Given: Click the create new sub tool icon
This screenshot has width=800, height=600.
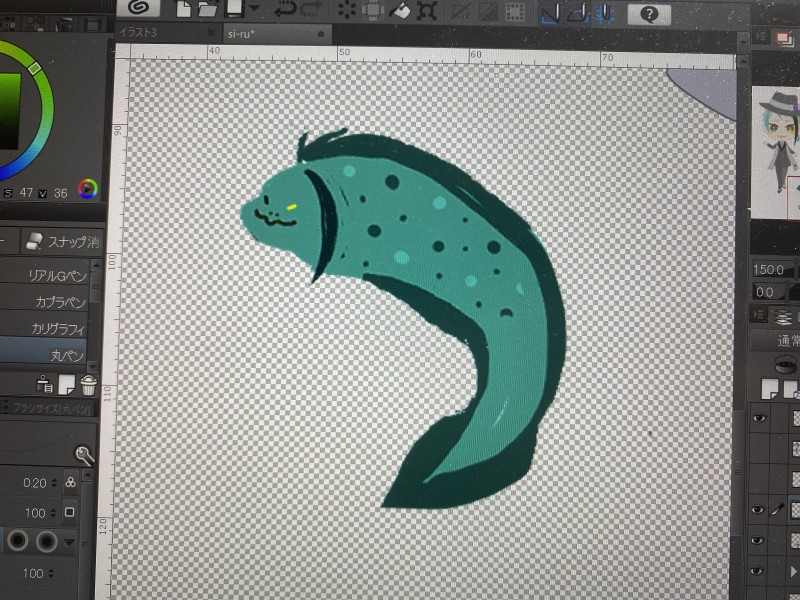Looking at the screenshot, I should (x=66, y=385).
